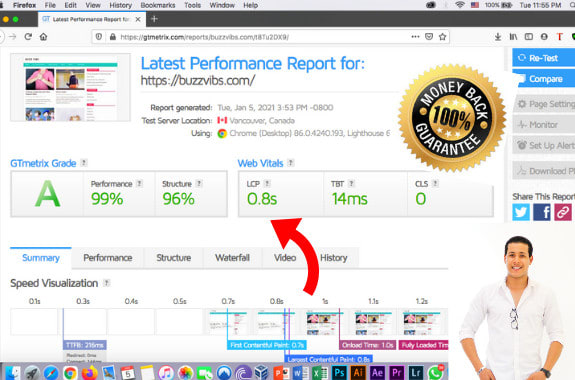Click the Compare button
Image resolution: width=575 pixels, height=380 pixels.
[x=543, y=79]
